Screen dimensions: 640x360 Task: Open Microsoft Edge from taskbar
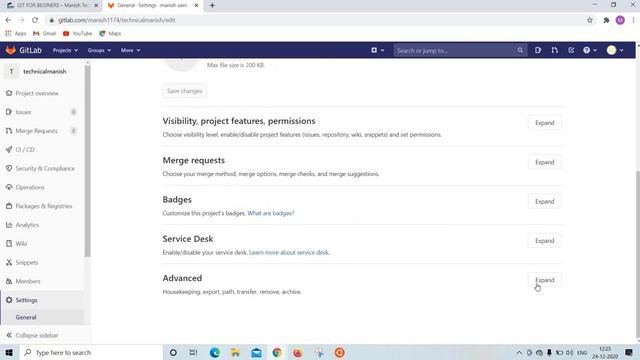pyautogui.click(x=215, y=353)
